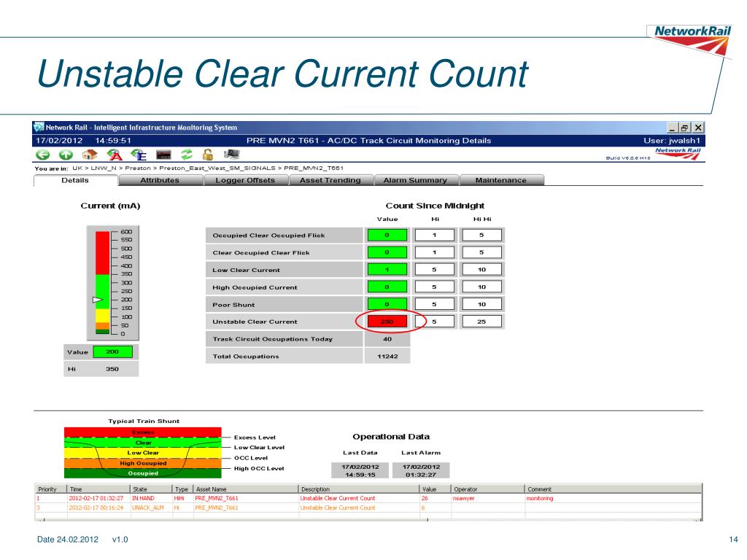This screenshot has width=747, height=560.
Task: Click the green refresh arrows icon
Action: (x=187, y=155)
